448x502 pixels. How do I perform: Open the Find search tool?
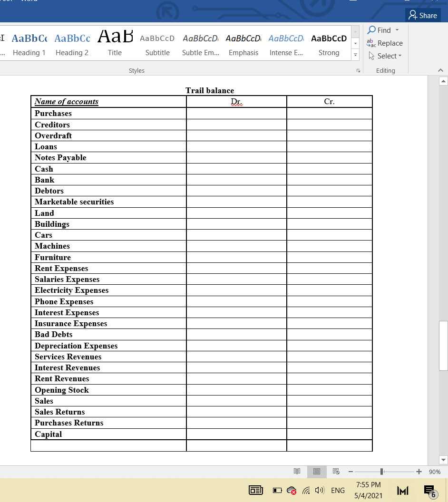(x=380, y=30)
